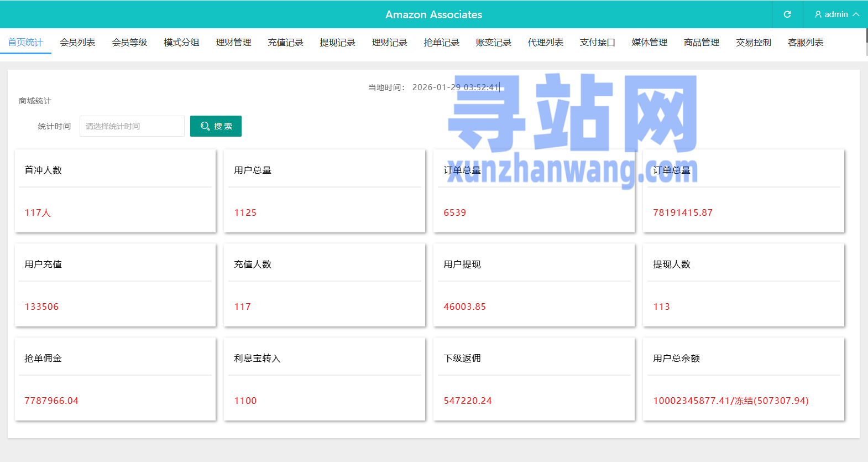The width and height of the screenshot is (868, 462).
Task: Select the 理财管理 tab
Action: [233, 43]
